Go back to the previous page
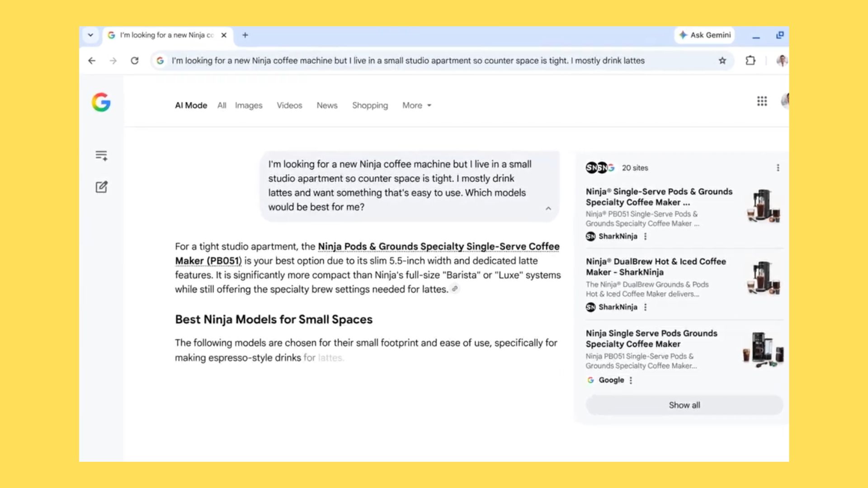Viewport: 868px width, 488px height. click(92, 61)
